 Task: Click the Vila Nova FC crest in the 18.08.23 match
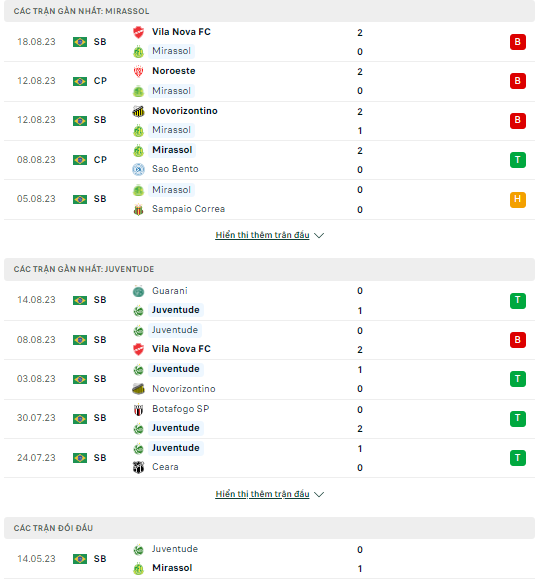(138, 32)
